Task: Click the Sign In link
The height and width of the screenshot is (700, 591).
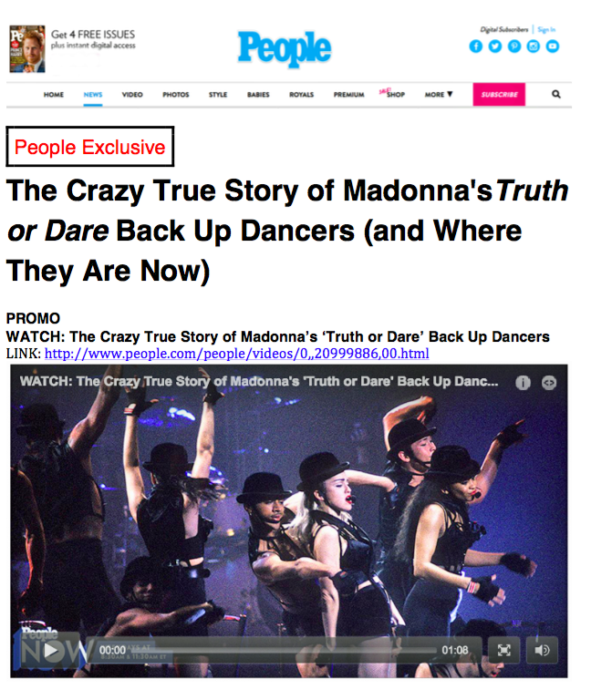Action: click(x=546, y=29)
